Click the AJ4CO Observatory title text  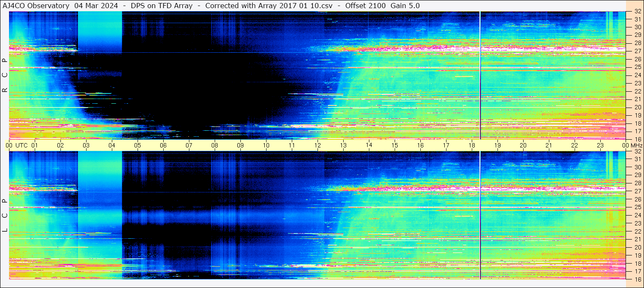pos(36,6)
